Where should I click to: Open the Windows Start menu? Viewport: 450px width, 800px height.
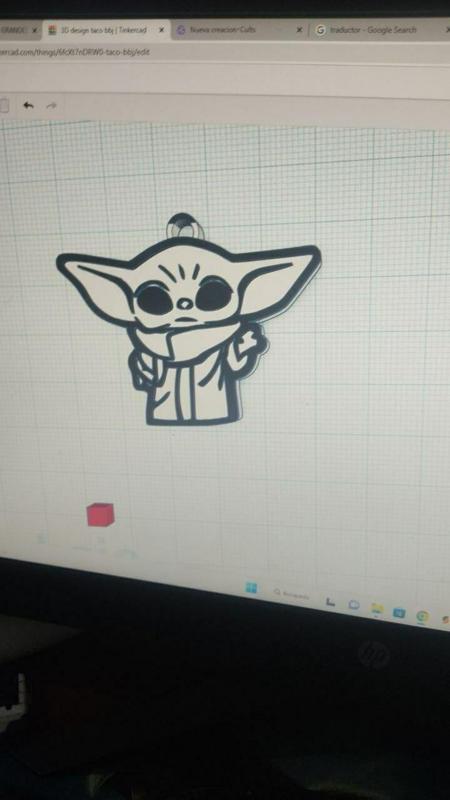[x=251, y=588]
